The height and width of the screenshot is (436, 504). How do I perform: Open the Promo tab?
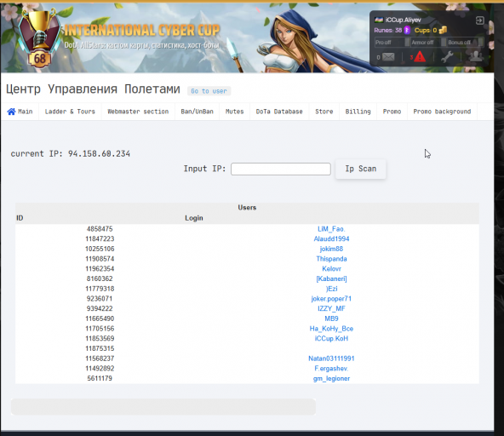pos(392,112)
